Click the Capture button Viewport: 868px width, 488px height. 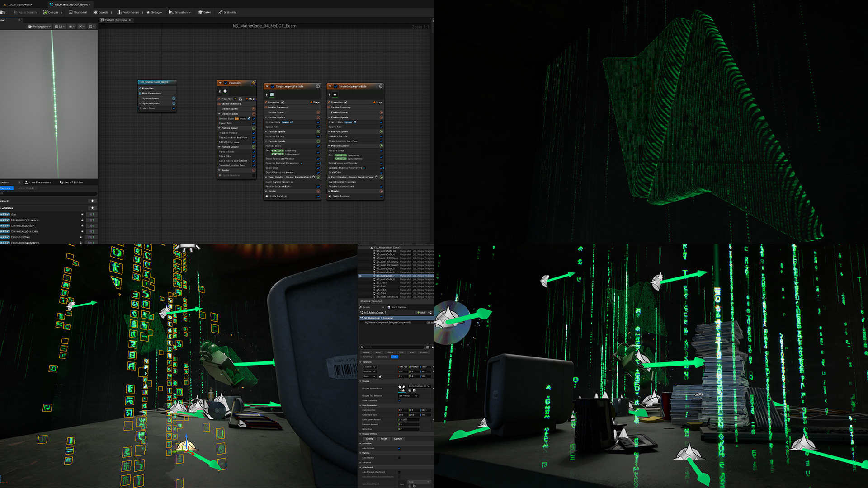point(398,439)
